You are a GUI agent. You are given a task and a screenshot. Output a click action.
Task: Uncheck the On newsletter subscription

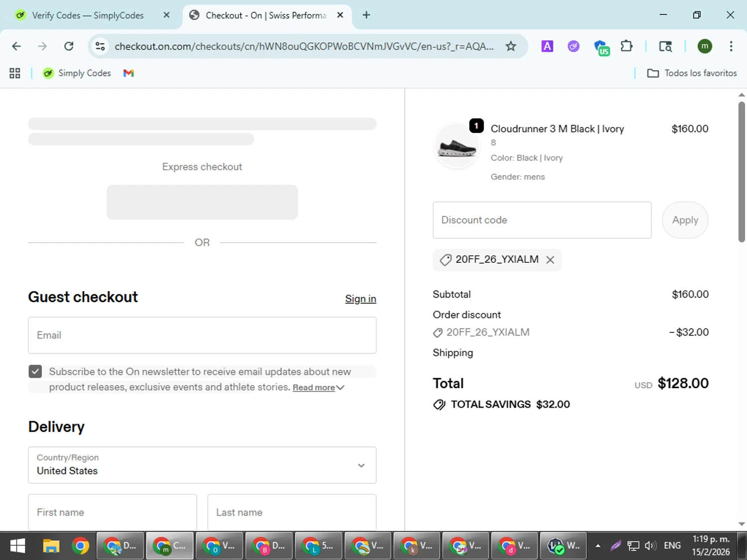35,371
